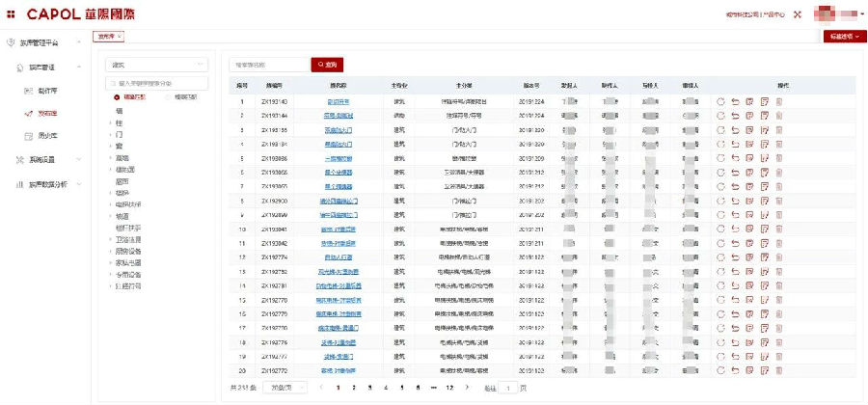Open the grid menu icon beside CAPOL logo
Image resolution: width=868 pixels, height=405 pixels.
pos(11,14)
